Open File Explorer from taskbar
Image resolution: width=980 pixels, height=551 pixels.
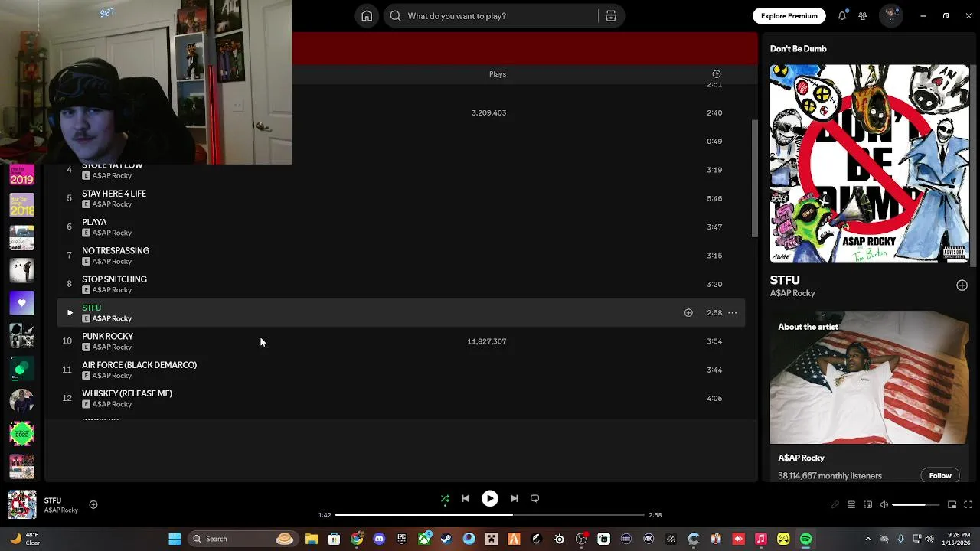point(312,539)
